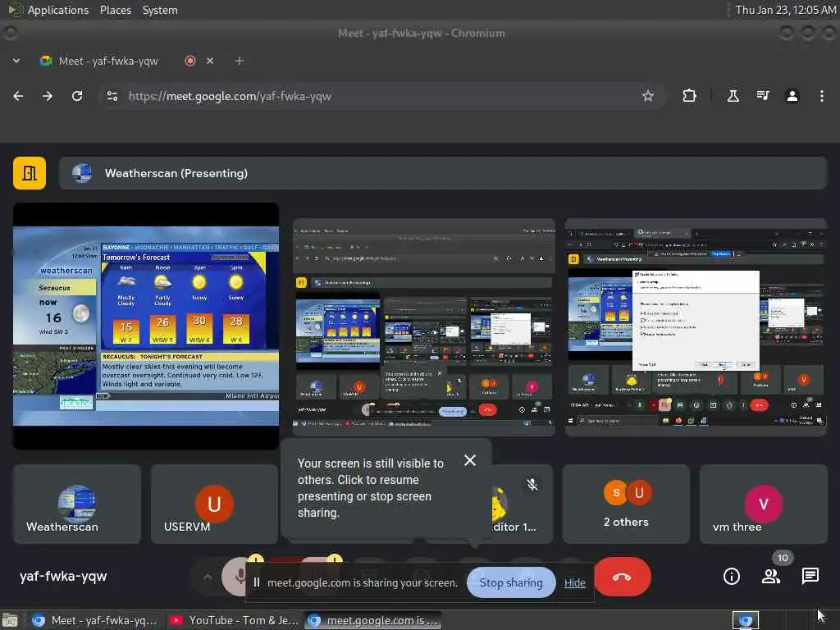Bookmark this page with the star icon
This screenshot has height=630, width=840.
click(x=648, y=96)
